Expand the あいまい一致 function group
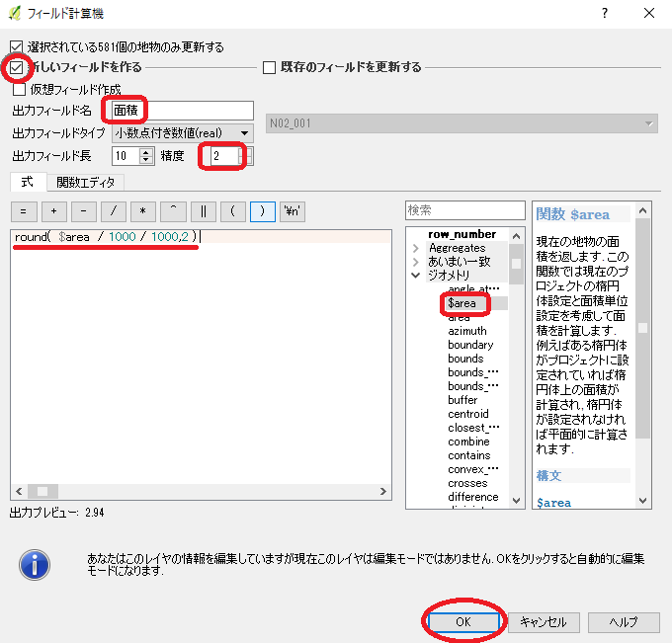672x643 pixels. pyautogui.click(x=415, y=262)
